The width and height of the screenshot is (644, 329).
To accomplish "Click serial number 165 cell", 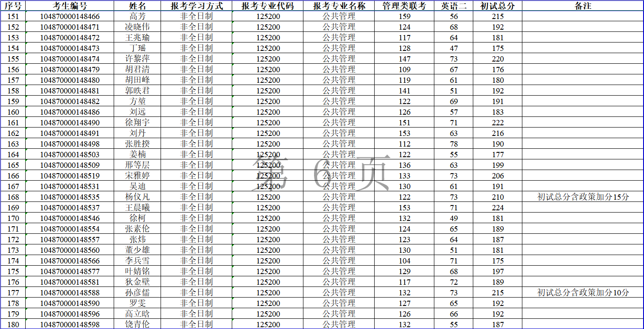I will pyautogui.click(x=13, y=165).
